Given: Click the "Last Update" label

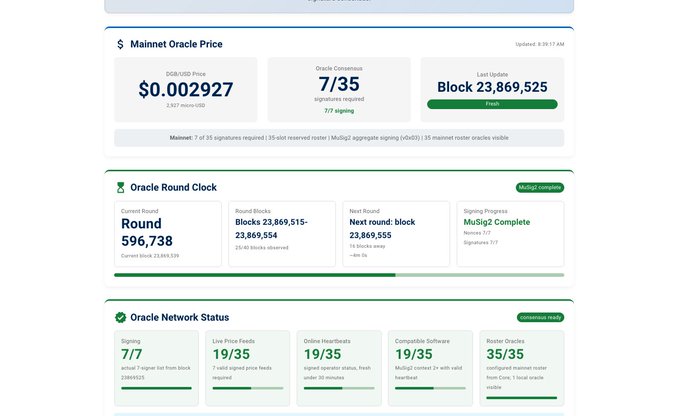Looking at the screenshot, I should pyautogui.click(x=492, y=75).
